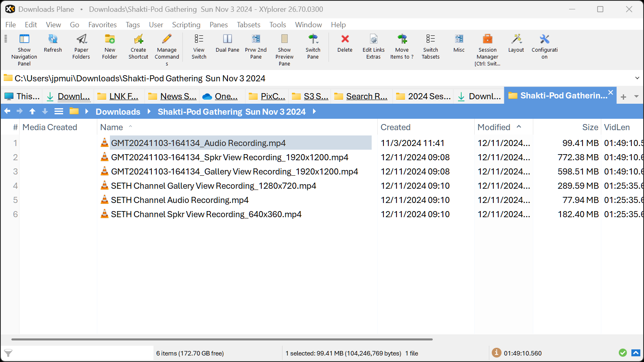
Task: Click the green checkmark status icon
Action: coord(622,353)
